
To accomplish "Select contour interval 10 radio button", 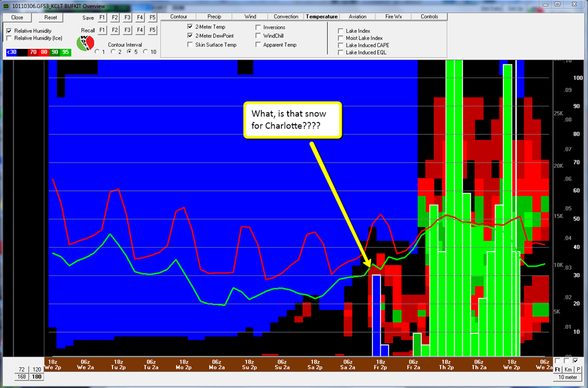I will pos(145,52).
